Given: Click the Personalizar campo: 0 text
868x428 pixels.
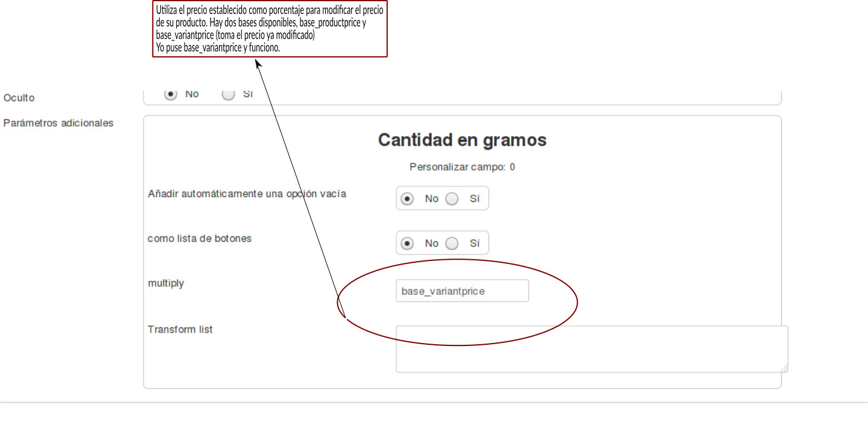Looking at the screenshot, I should click(462, 167).
